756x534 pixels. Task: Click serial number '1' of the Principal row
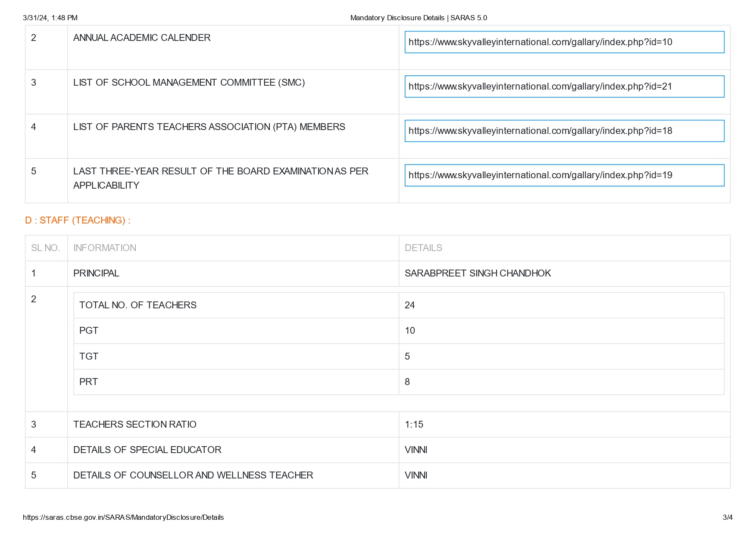pos(34,273)
